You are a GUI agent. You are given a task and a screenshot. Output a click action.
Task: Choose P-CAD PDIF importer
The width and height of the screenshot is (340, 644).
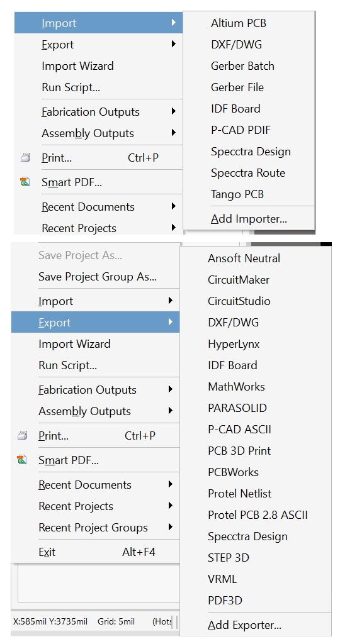pos(241,130)
